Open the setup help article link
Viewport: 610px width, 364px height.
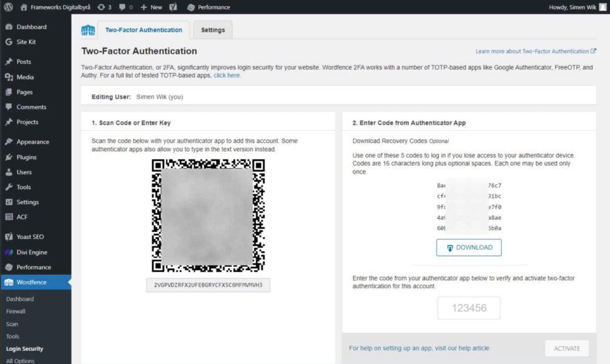click(420, 348)
